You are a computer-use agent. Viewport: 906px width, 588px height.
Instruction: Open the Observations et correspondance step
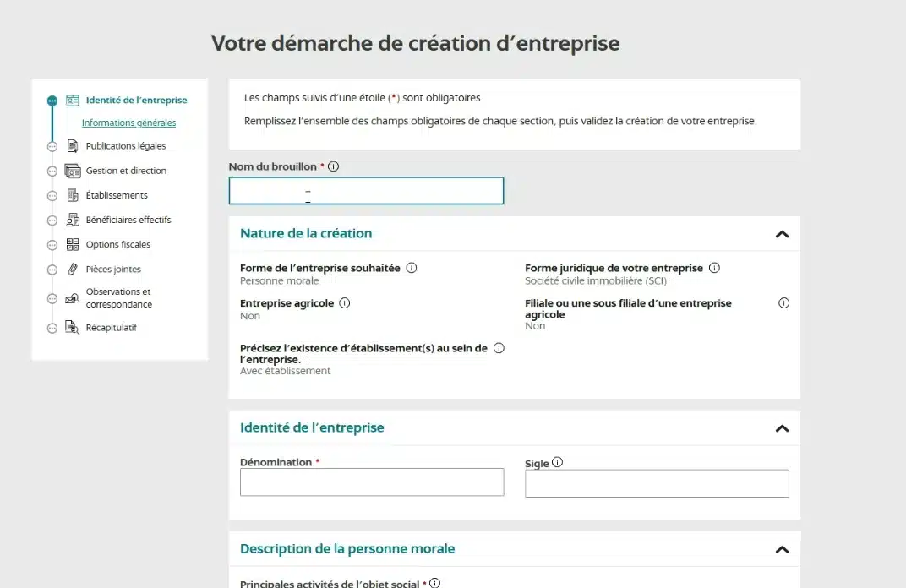(118, 298)
